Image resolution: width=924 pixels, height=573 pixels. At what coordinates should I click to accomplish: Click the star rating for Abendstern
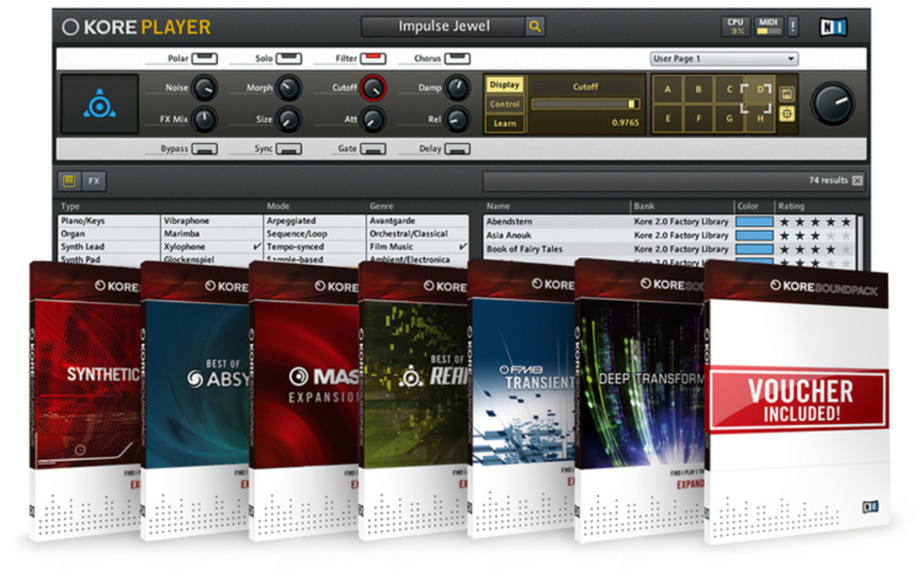(815, 222)
